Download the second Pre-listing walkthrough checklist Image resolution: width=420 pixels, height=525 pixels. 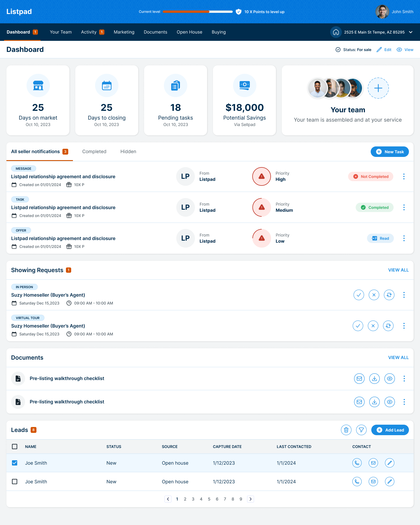click(x=374, y=402)
